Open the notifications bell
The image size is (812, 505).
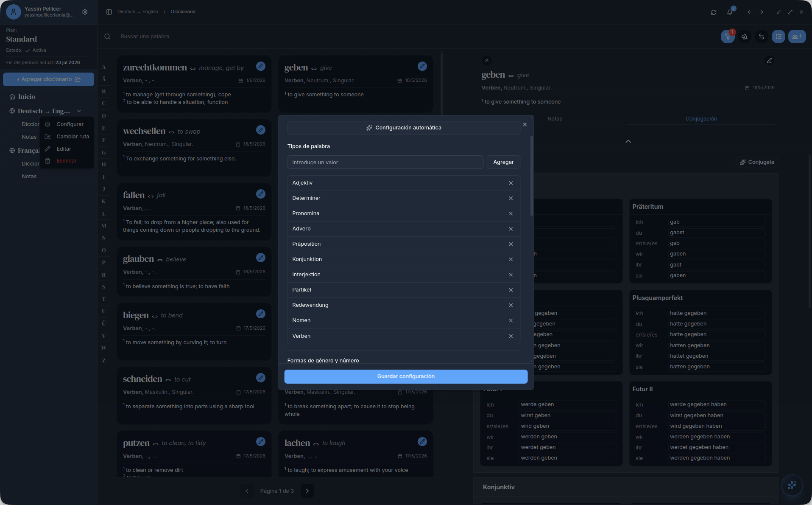pyautogui.click(x=730, y=12)
